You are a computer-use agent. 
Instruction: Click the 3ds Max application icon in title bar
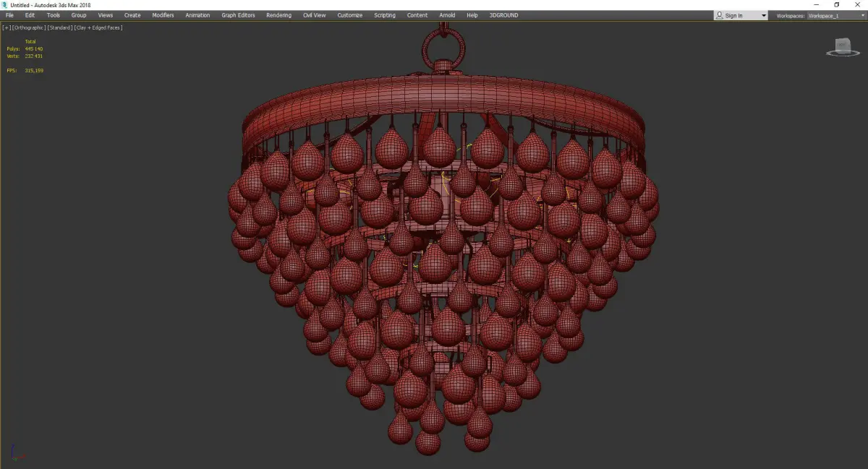pyautogui.click(x=4, y=5)
